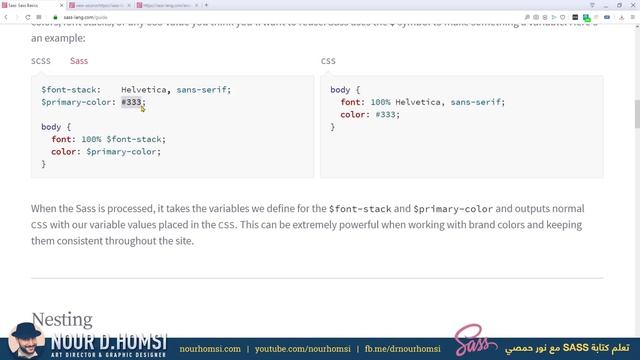Send page to My Flow arrow icon
Viewport: 640px width, 360px height.
(x=554, y=17)
